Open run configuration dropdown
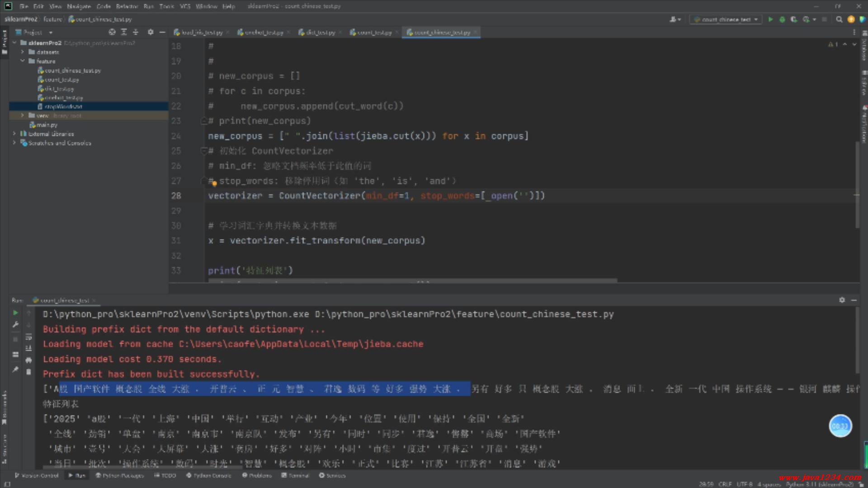Viewport: 868px width, 488px height. (726, 19)
